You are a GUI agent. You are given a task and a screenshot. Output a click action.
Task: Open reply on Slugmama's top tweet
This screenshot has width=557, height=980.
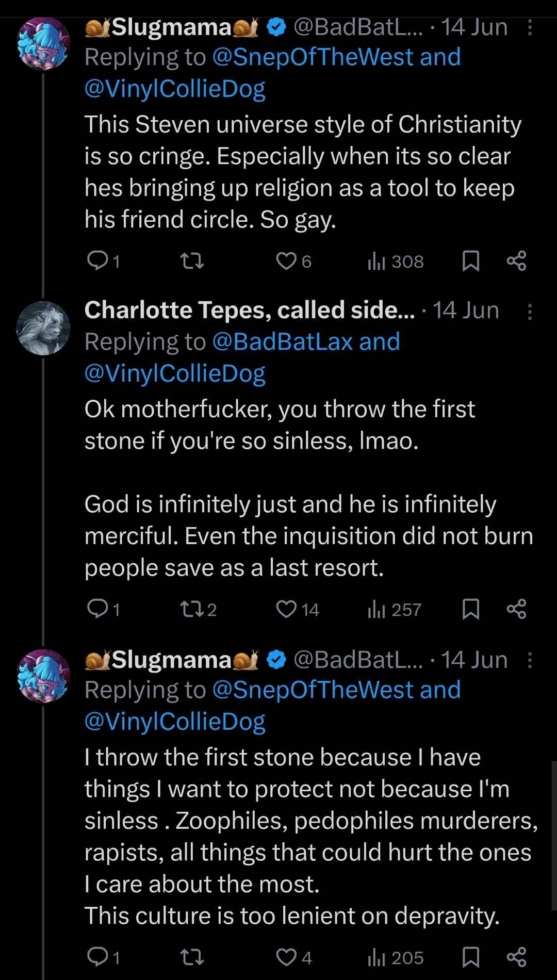pos(97,261)
